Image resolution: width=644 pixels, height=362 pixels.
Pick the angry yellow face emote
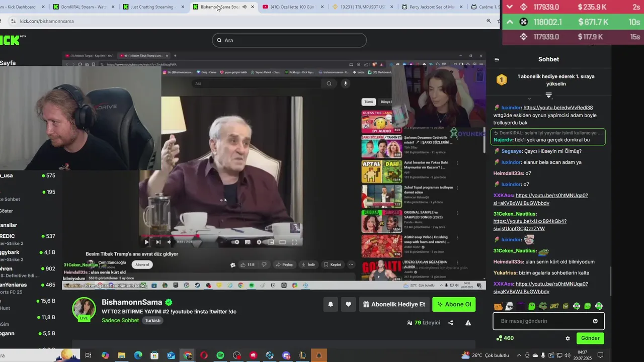[565, 306]
